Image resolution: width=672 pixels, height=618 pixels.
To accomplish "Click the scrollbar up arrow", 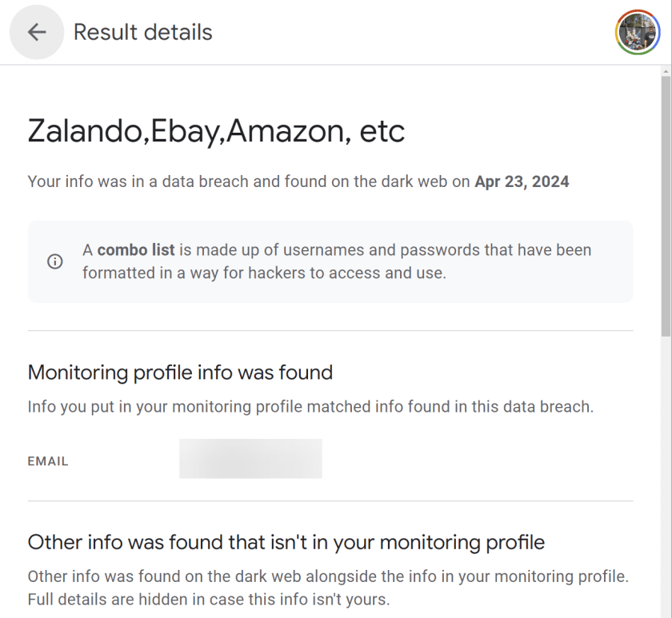I will 666,72.
